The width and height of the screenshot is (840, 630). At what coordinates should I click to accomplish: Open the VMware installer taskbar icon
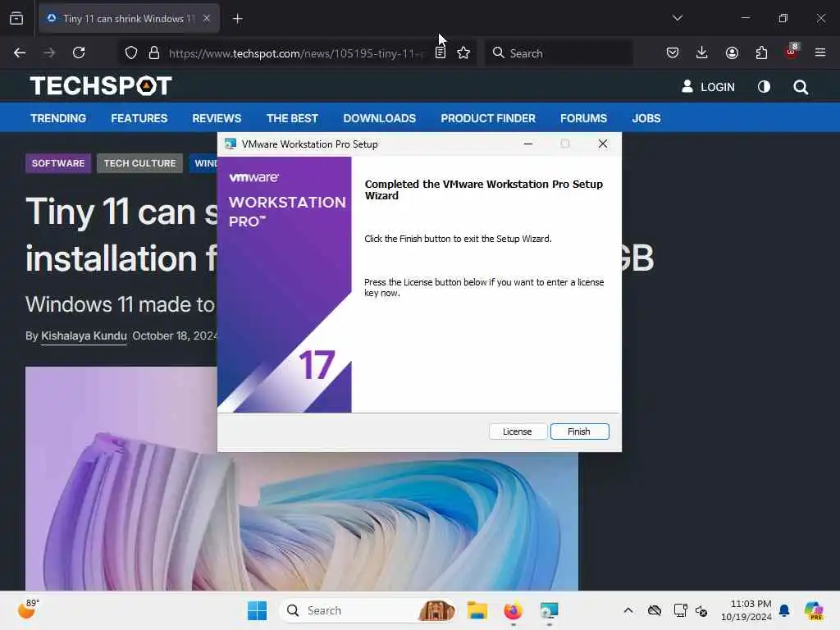[x=549, y=610]
